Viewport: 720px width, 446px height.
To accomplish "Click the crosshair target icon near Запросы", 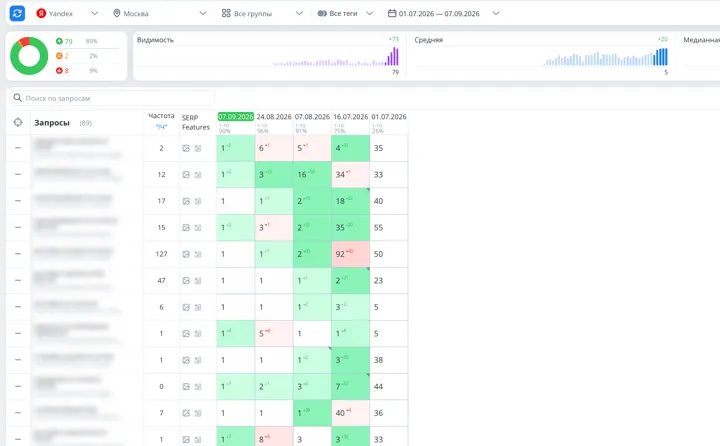I will pos(18,122).
